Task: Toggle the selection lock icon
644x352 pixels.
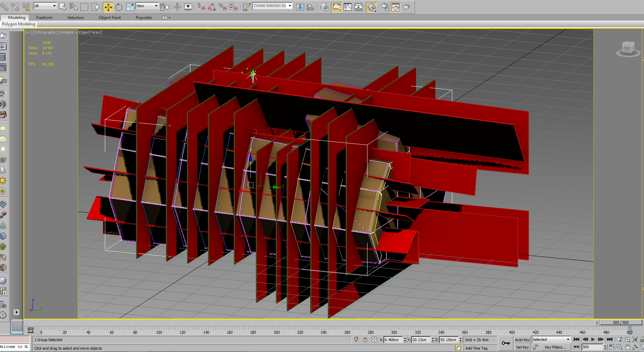Action: point(365,339)
